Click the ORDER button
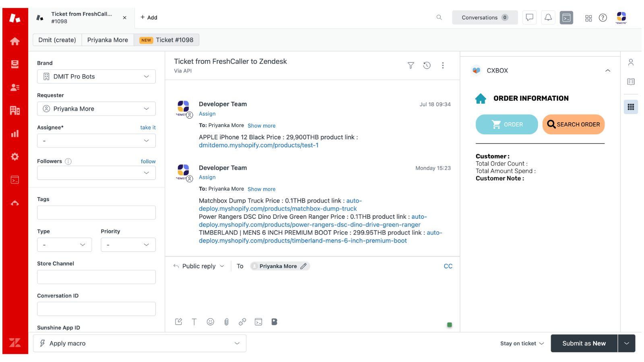 coord(507,124)
